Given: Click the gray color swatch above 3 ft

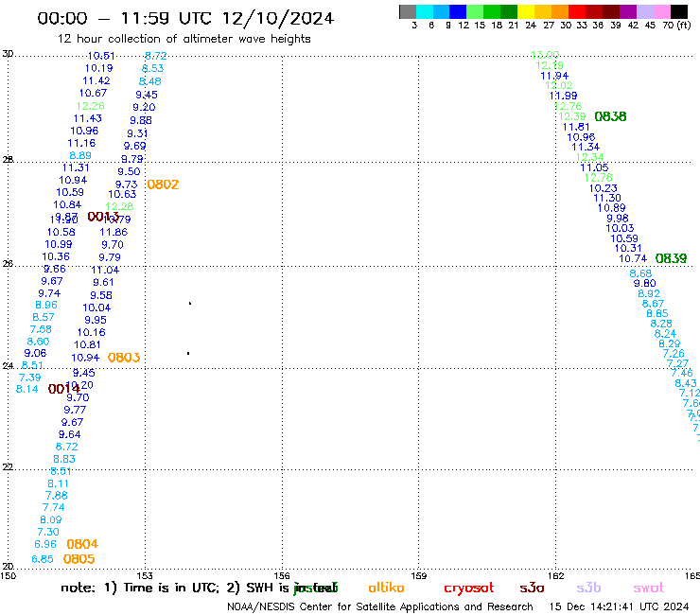Looking at the screenshot, I should (408, 11).
